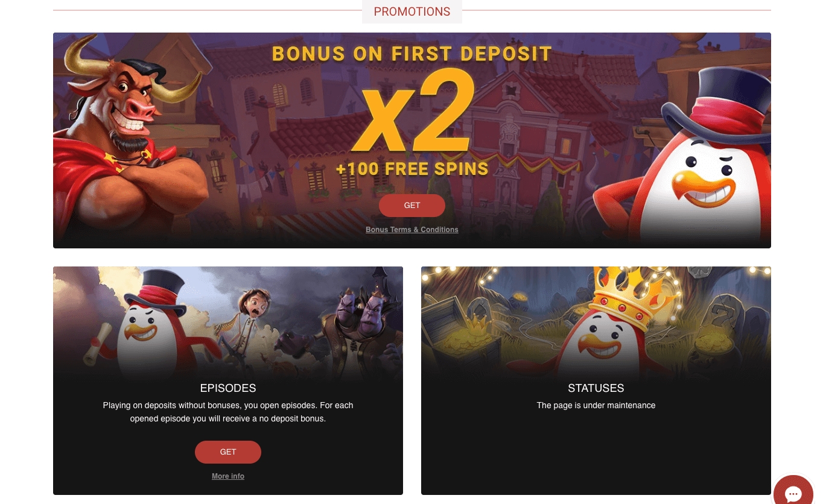Select the PROMOTIONS section heading

[x=412, y=11]
